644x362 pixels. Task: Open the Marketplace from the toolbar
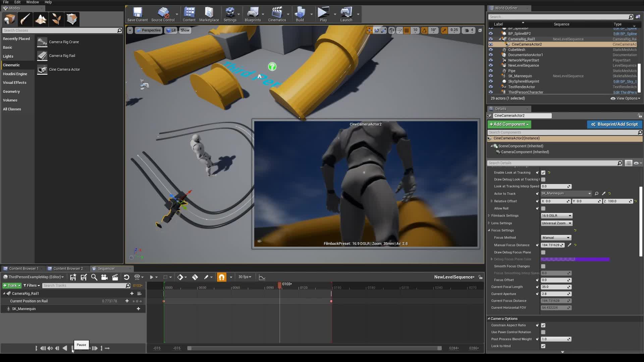pos(209,14)
